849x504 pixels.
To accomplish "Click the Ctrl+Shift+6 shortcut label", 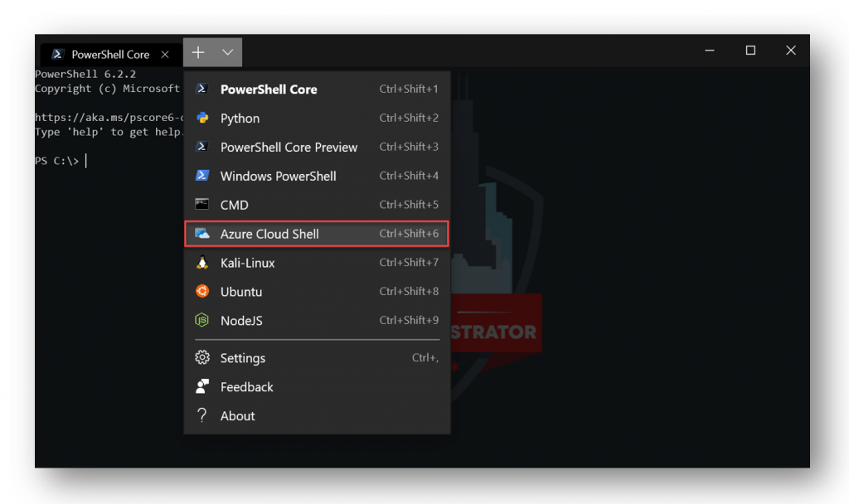I will [409, 233].
